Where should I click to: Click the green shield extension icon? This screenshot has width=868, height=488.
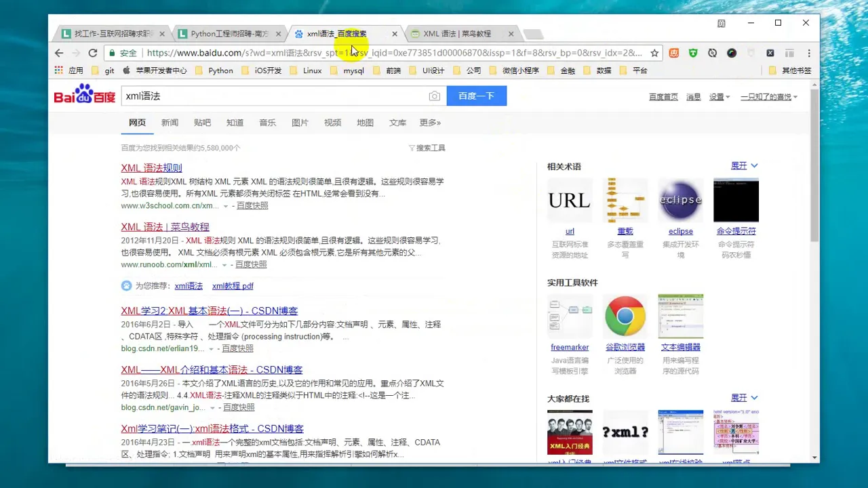coord(693,53)
